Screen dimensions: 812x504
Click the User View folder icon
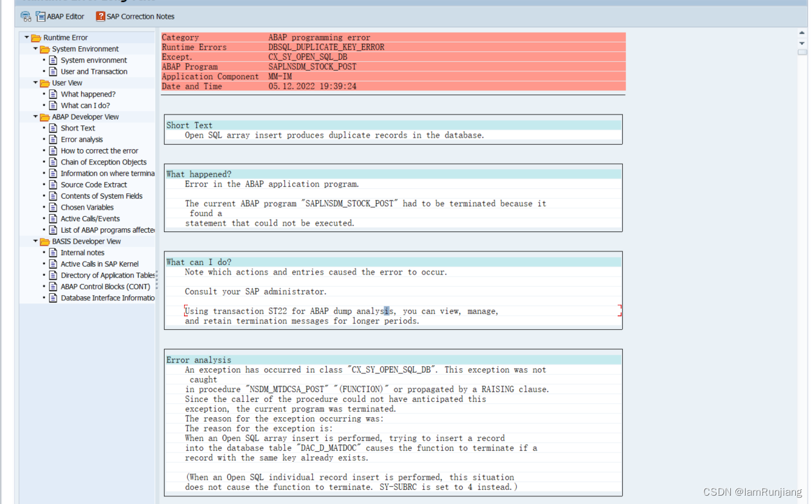coord(44,83)
